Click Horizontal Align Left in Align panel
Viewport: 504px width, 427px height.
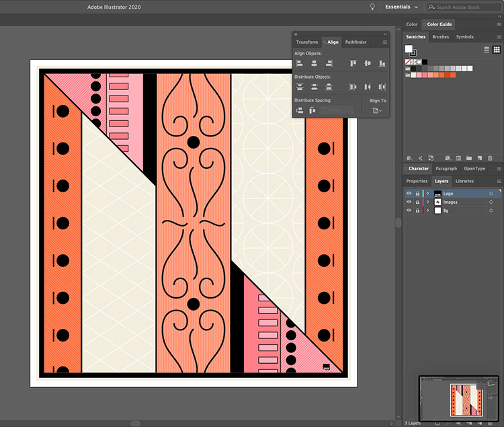click(299, 63)
